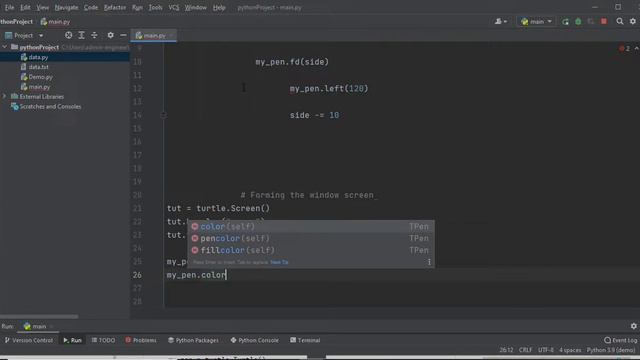The image size is (640, 360).
Task: Click the fold marker at line 14
Action: tap(163, 116)
